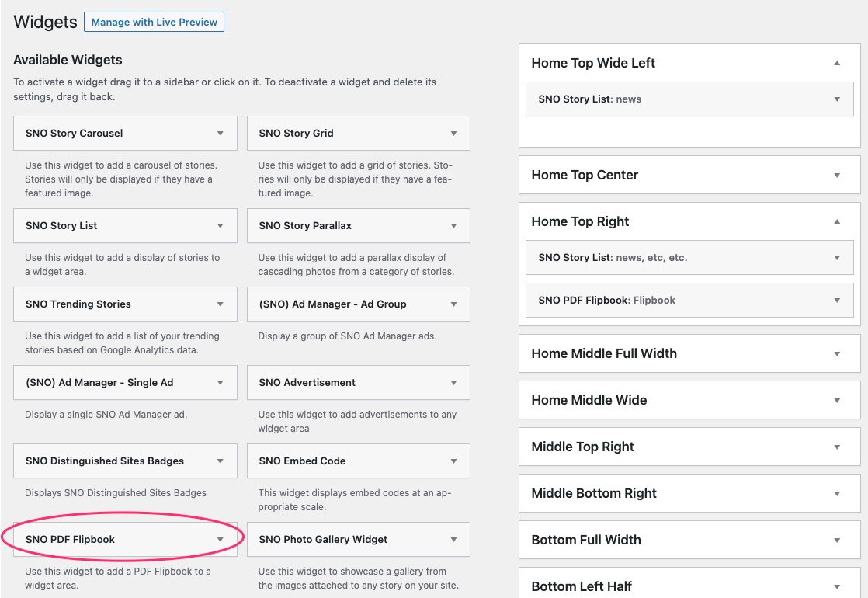
Task: Click the SNO Story List: news widget label
Action: click(589, 99)
